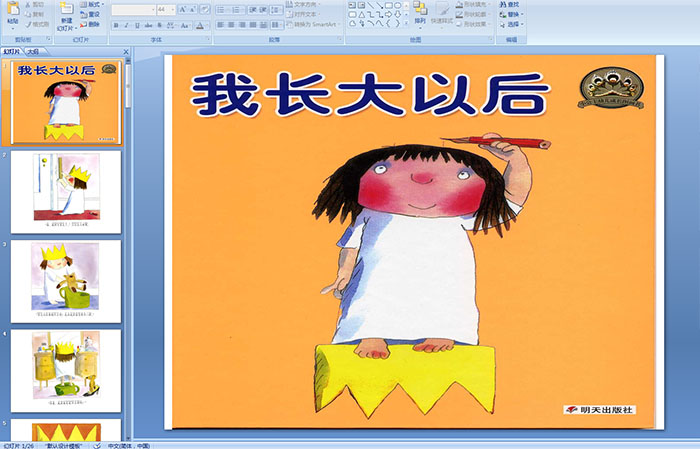Click the Find (查找) command
700x449 pixels.
(x=509, y=4)
